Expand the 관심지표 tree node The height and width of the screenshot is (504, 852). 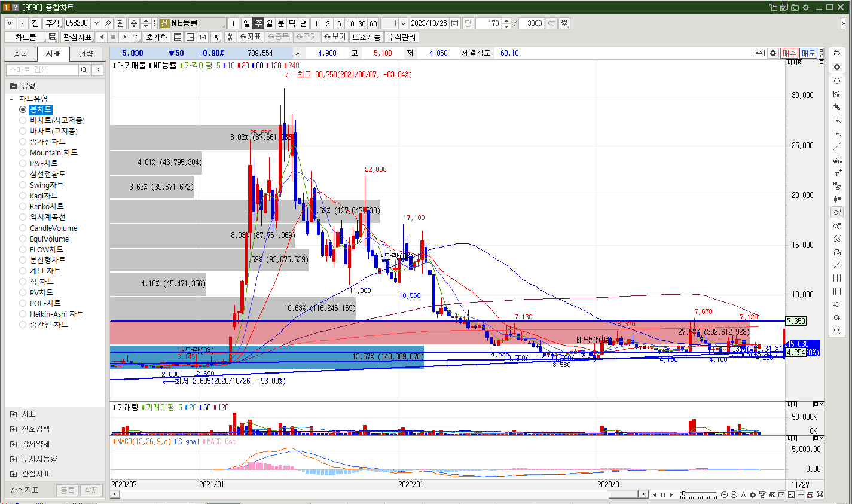[14, 474]
